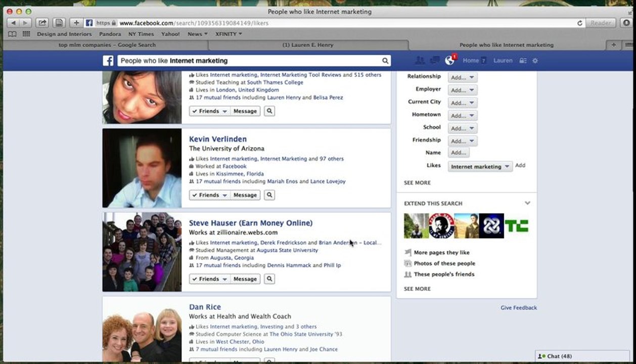
Task: Switch to the Lauren E. Henry tab
Action: [307, 45]
